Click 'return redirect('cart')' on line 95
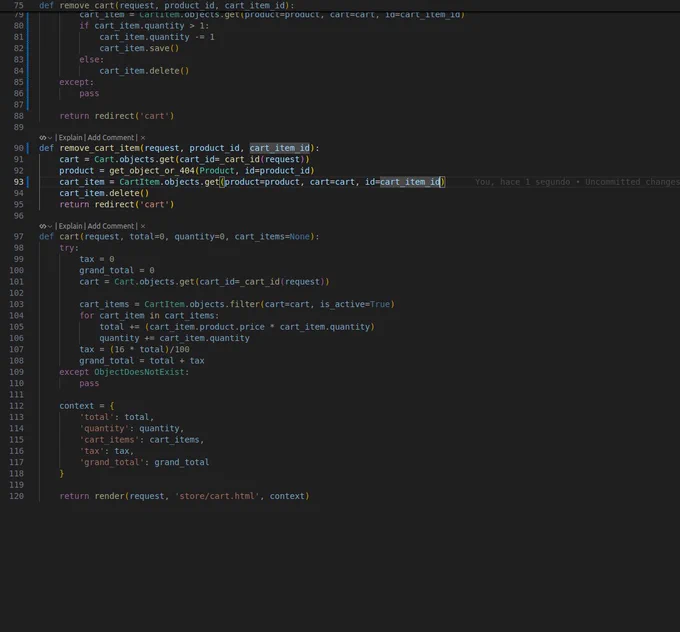The image size is (680, 632). (x=117, y=204)
